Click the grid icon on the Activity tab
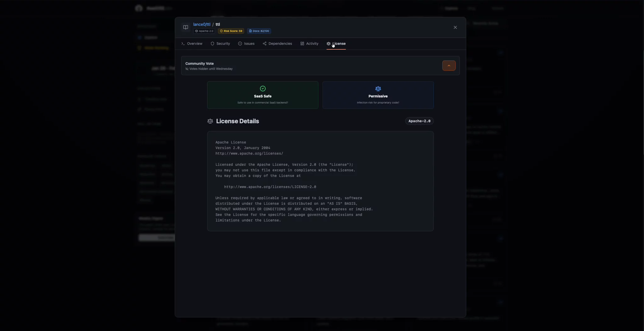 302,43
